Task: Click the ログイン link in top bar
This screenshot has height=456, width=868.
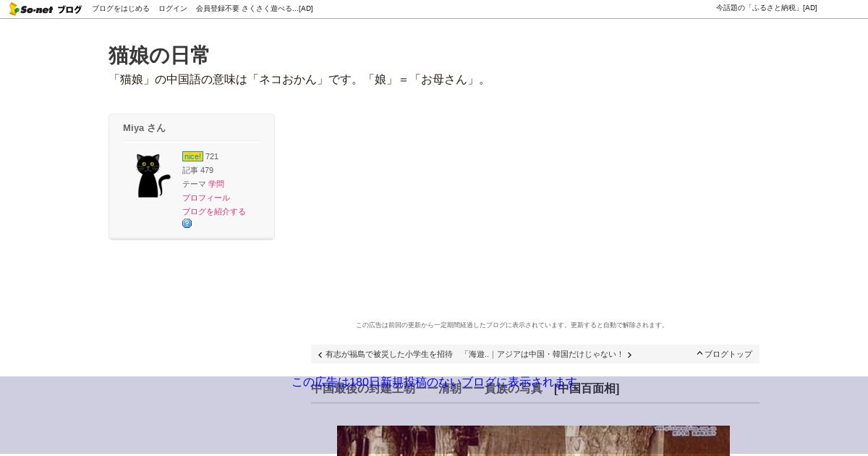Action: [173, 9]
